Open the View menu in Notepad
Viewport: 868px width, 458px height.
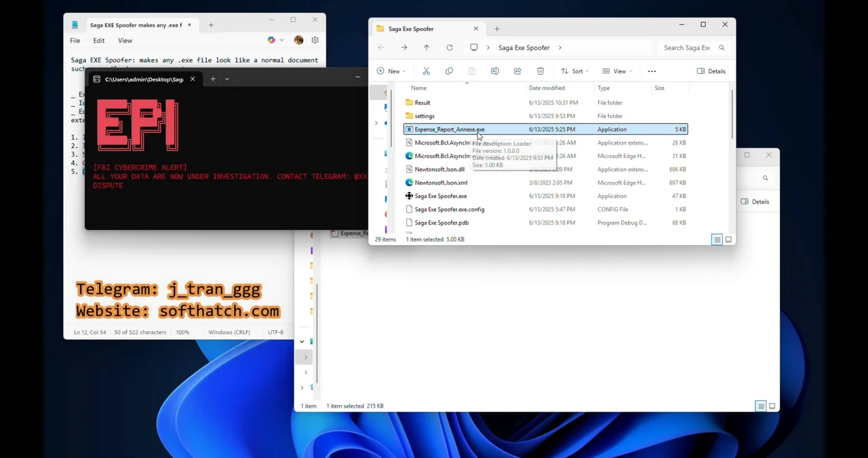tap(125, 41)
